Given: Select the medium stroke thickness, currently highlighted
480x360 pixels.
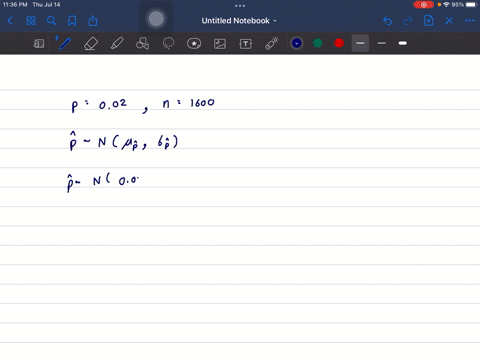Looking at the screenshot, I should pyautogui.click(x=360, y=43).
